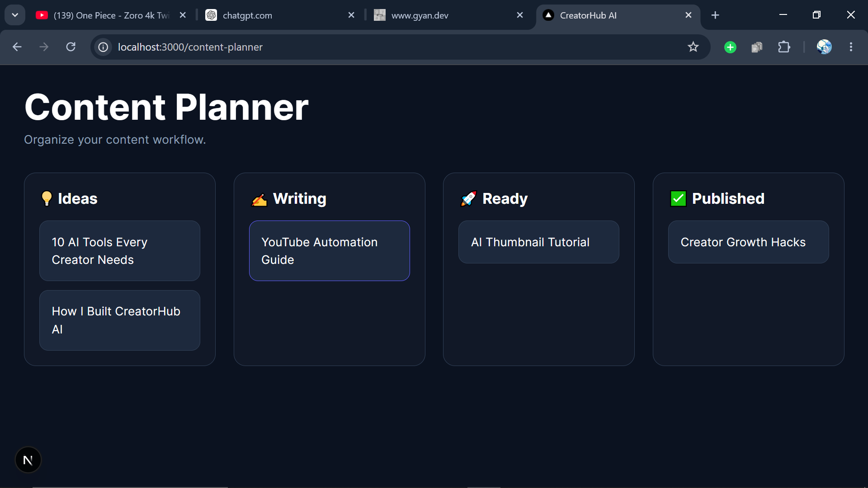Open a new browser tab
Viewport: 868px width, 488px height.
(x=715, y=15)
